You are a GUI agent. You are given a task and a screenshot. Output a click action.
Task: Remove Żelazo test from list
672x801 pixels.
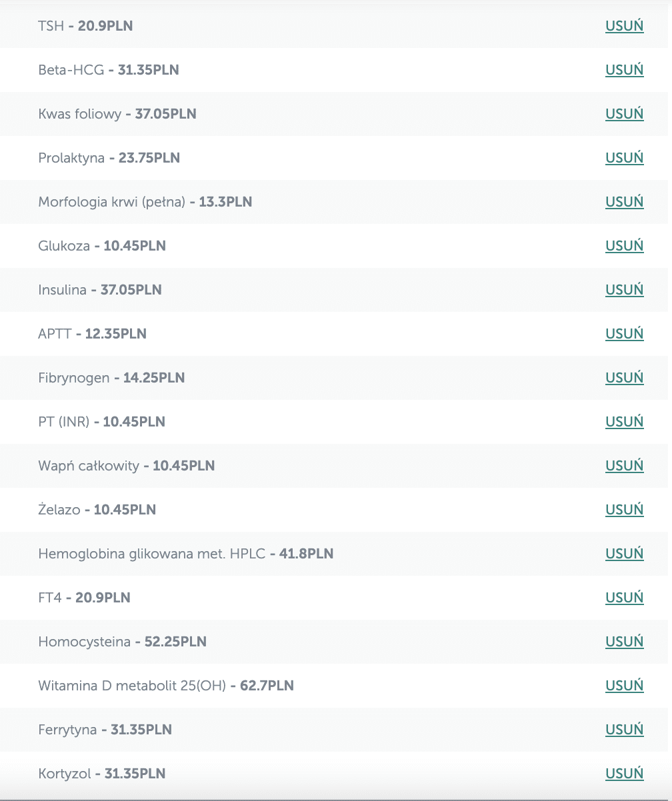point(624,510)
